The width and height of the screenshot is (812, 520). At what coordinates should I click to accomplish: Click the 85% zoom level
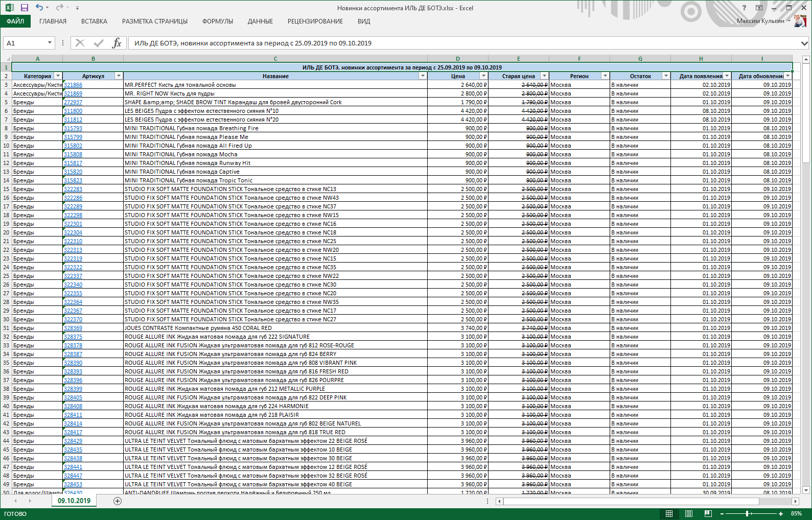pos(796,513)
